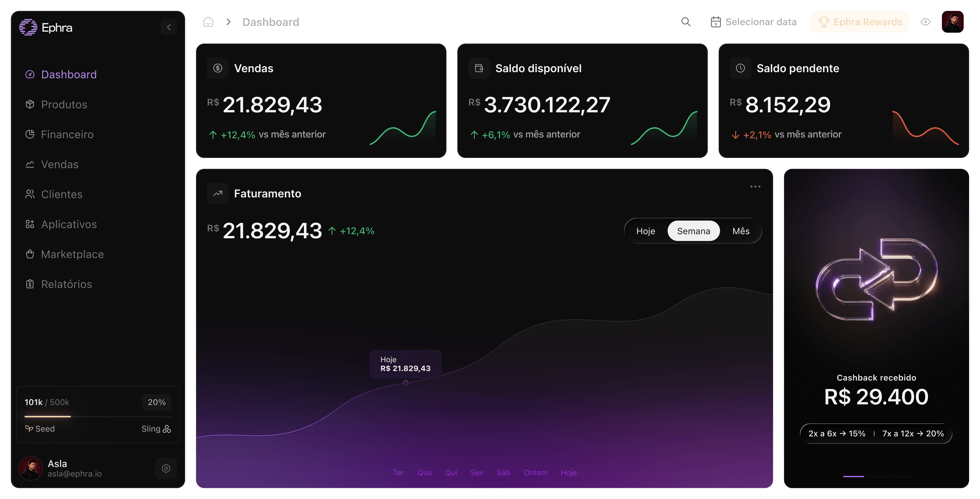This screenshot has height=499, width=980.
Task: Collapse the sidebar with the chevron button
Action: point(168,27)
